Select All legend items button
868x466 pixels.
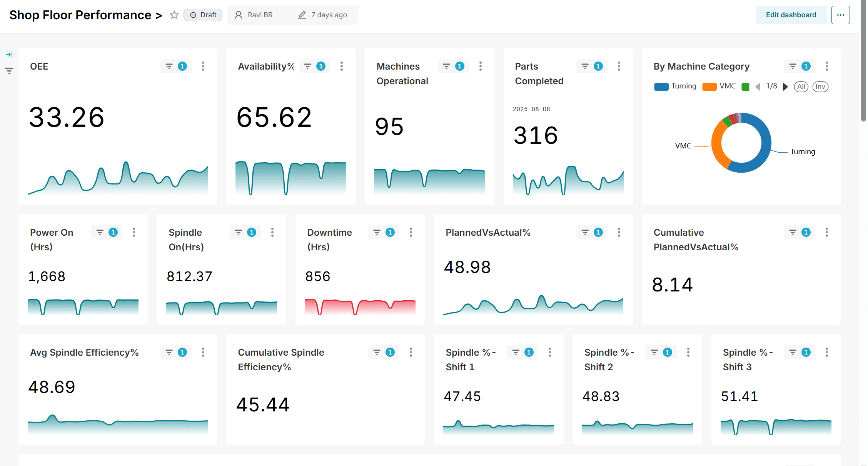coord(801,87)
